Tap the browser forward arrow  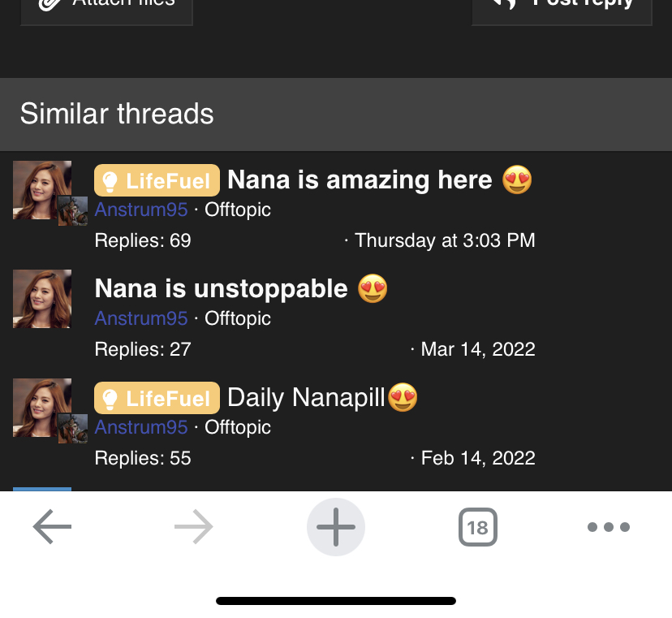tap(194, 527)
